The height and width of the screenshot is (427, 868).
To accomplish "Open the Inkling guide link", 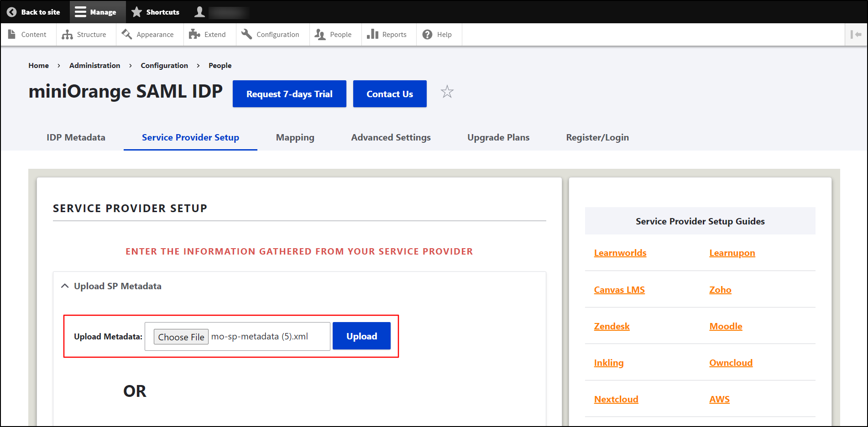I will click(x=609, y=363).
